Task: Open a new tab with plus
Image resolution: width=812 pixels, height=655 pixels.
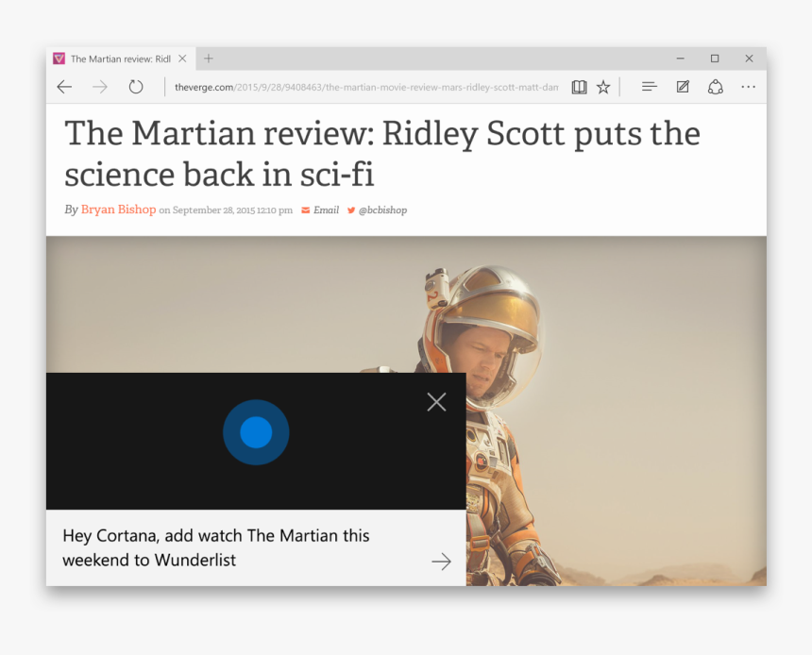Action: click(x=208, y=59)
